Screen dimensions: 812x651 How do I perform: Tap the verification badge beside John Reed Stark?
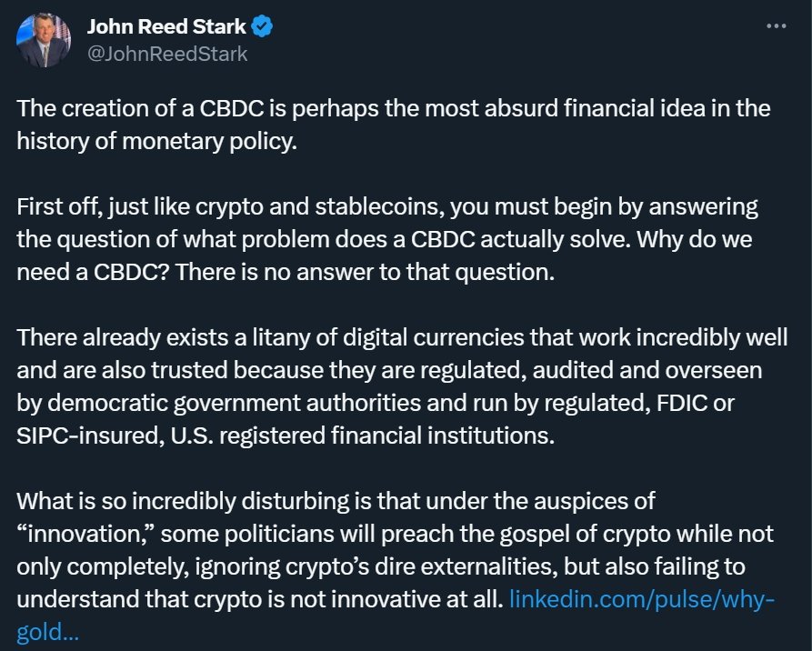tap(263, 27)
